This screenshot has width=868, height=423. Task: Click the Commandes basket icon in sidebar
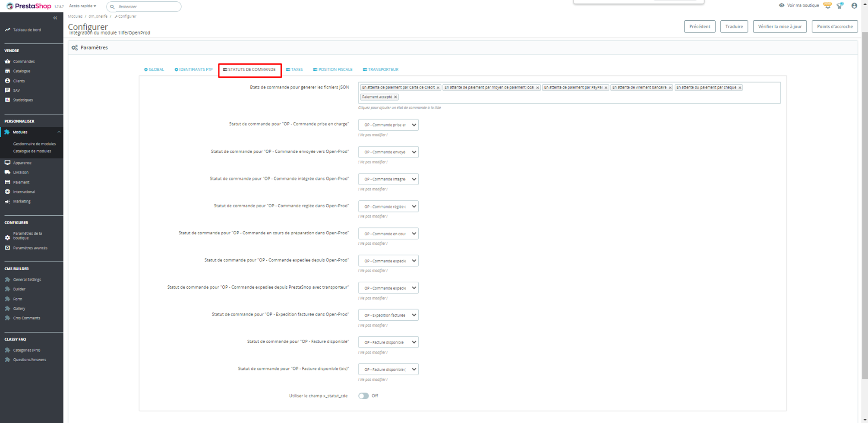click(7, 61)
